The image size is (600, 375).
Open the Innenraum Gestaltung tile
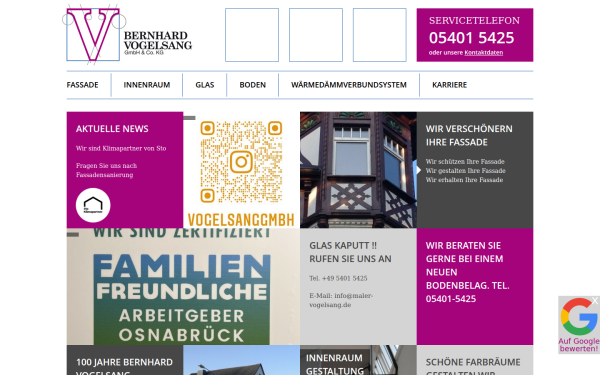pos(358,360)
